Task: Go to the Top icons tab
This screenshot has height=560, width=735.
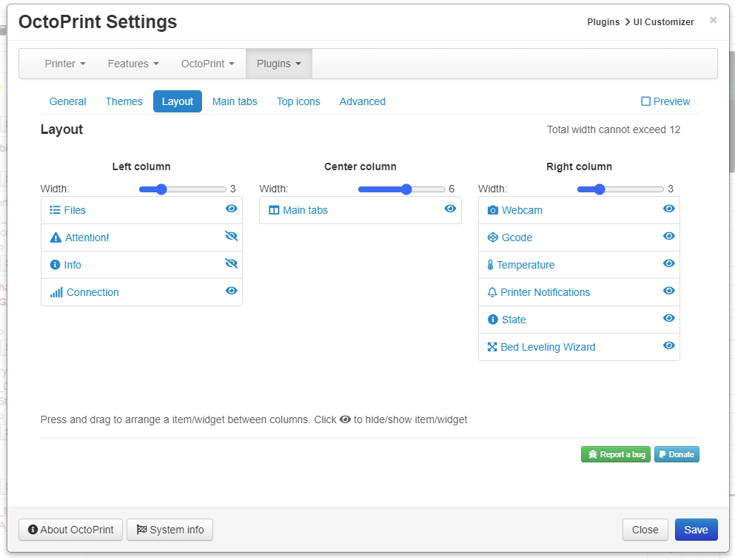Action: [298, 101]
